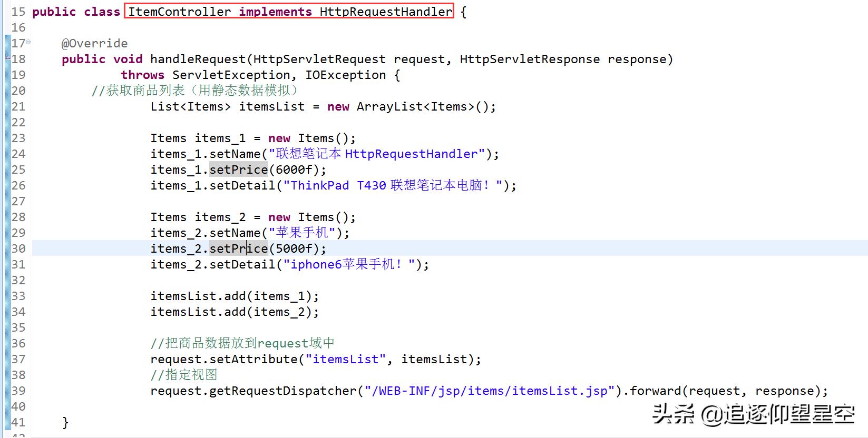Click items_1.setDetail on line 26
Image resolution: width=868 pixels, height=438 pixels.
pyautogui.click(x=213, y=185)
